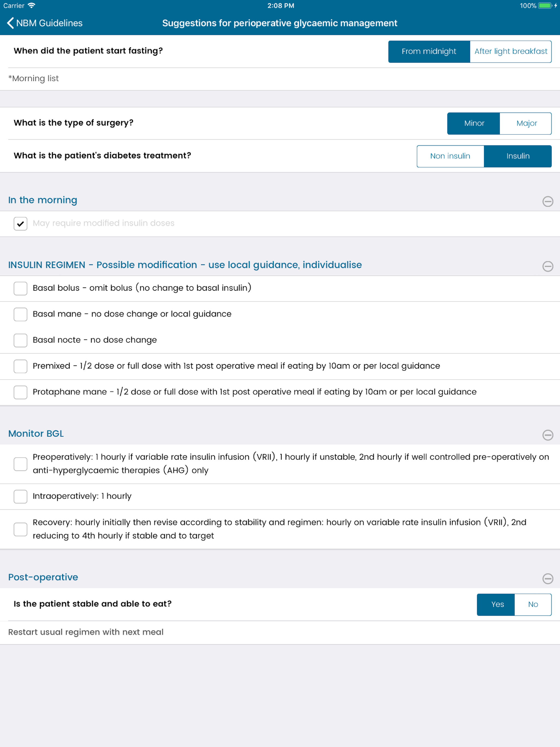560x747 pixels.
Task: Tick the Premixed half dose checkbox
Action: point(21,366)
